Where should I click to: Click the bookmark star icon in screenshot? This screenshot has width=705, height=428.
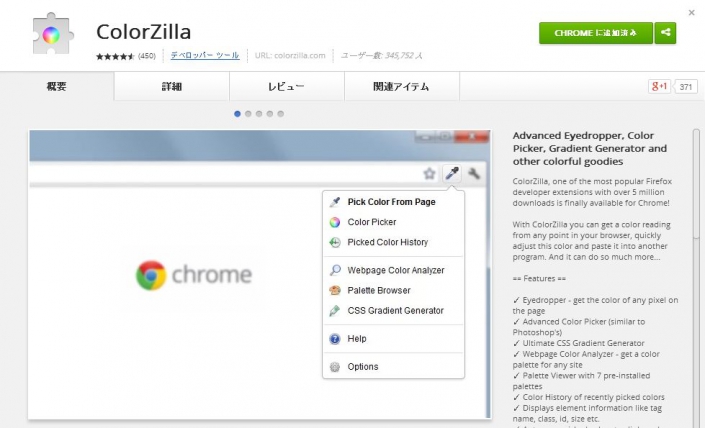(429, 174)
